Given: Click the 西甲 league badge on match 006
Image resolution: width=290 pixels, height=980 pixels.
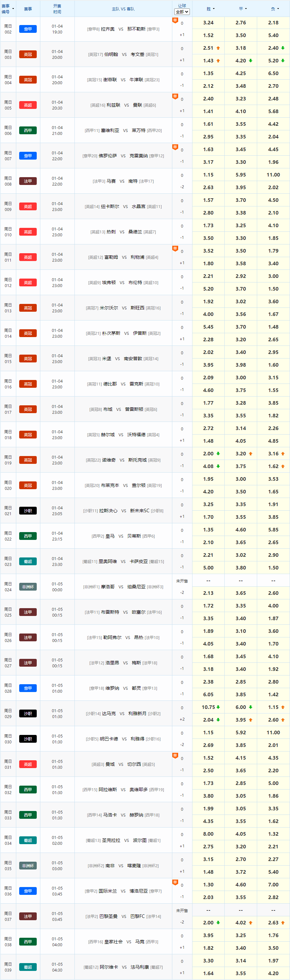Looking at the screenshot, I should tap(28, 130).
